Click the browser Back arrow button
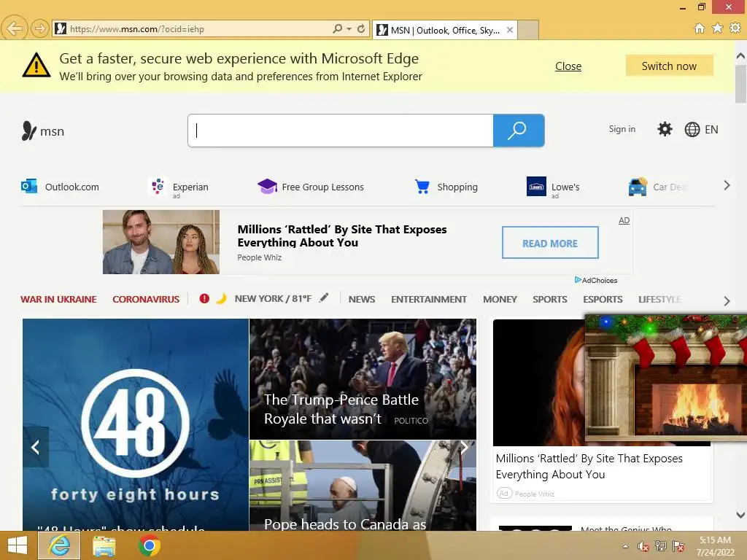747x560 pixels. (15, 28)
